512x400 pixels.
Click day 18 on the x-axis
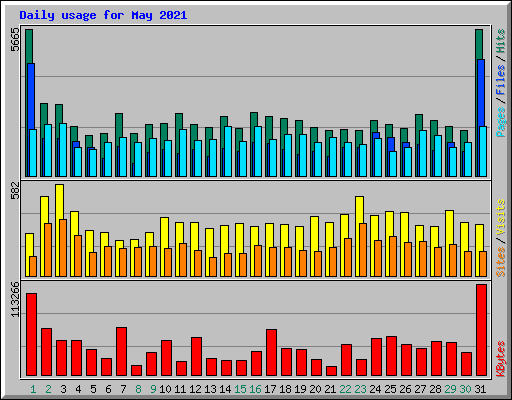coord(285,389)
